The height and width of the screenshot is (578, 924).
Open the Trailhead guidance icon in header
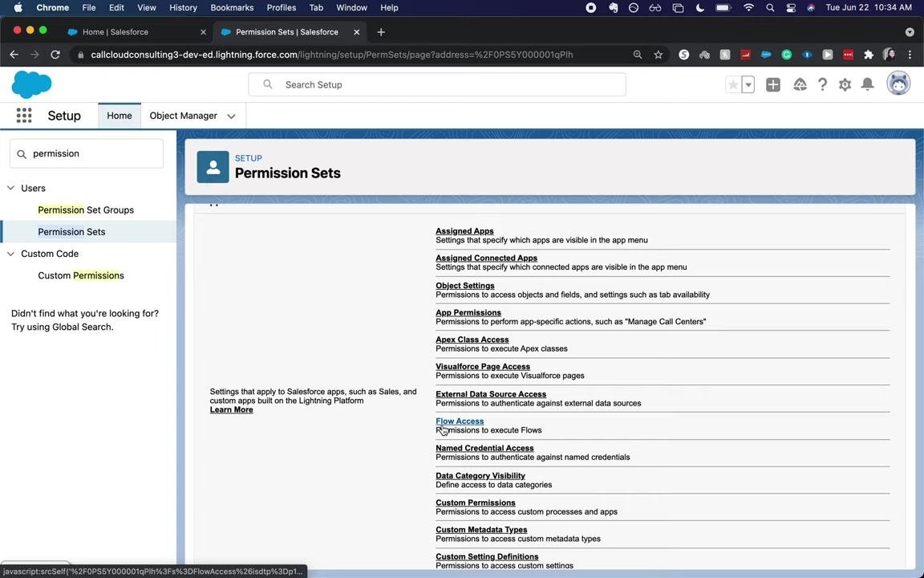tap(800, 84)
